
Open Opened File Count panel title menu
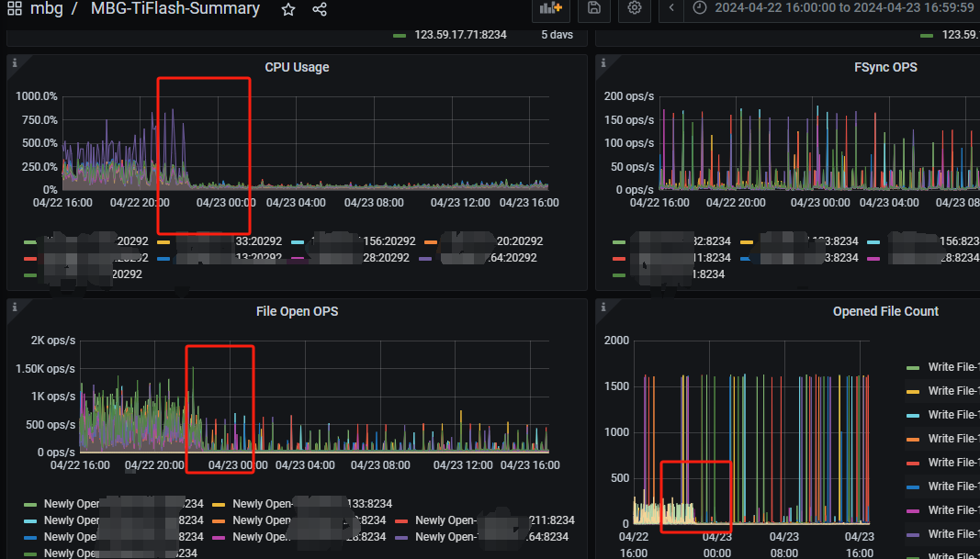pos(884,311)
